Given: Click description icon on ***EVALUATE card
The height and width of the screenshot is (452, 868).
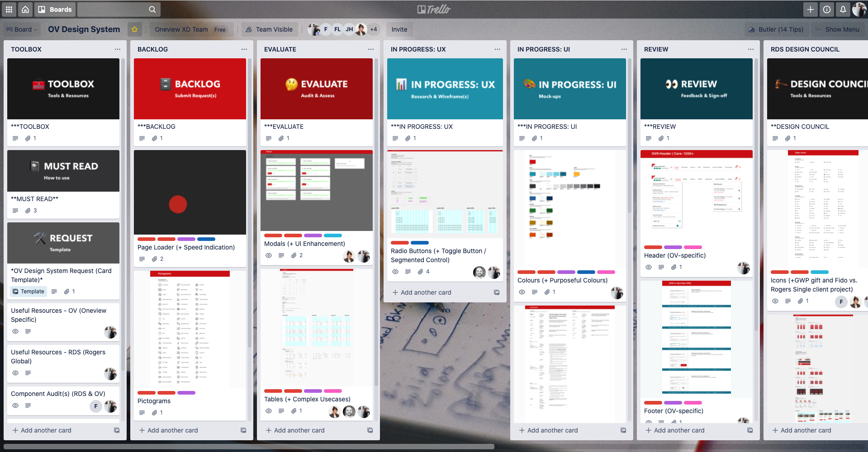Looking at the screenshot, I should coord(269,138).
